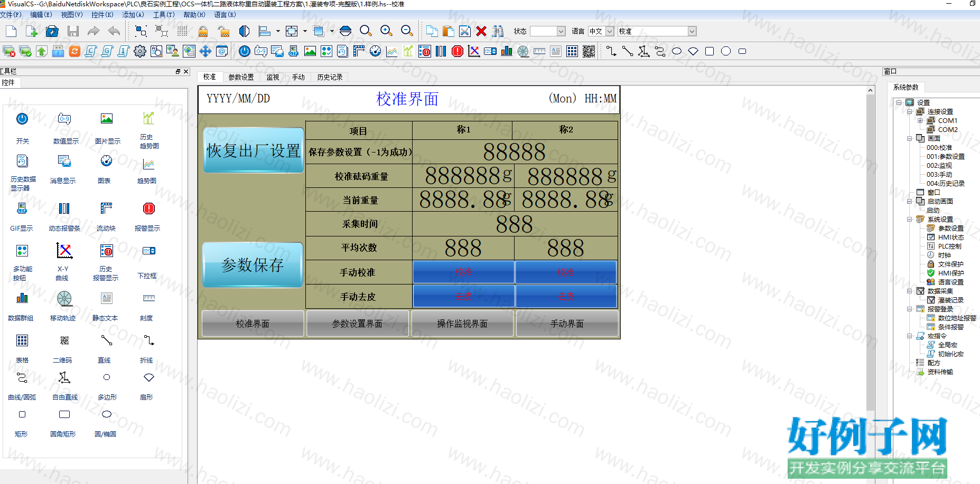This screenshot has width=980, height=484.
Task: Click the 操作监视界面 navigation button
Action: pyautogui.click(x=462, y=324)
